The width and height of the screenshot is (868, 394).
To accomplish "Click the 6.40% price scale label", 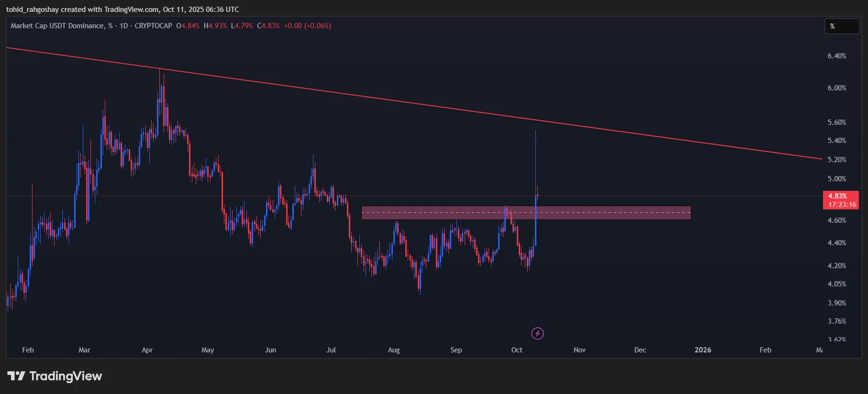I will click(x=836, y=56).
